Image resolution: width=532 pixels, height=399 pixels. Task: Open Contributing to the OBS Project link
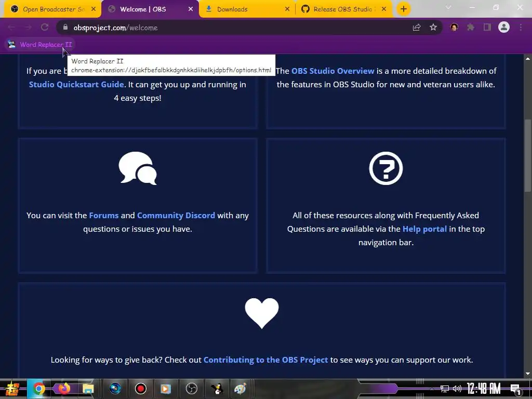coord(265,360)
